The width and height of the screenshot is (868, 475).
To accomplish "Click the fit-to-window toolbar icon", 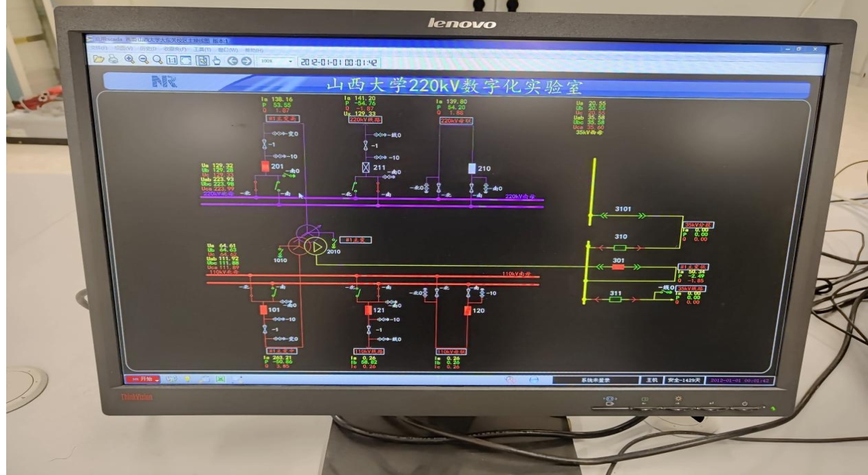I will coord(186,61).
